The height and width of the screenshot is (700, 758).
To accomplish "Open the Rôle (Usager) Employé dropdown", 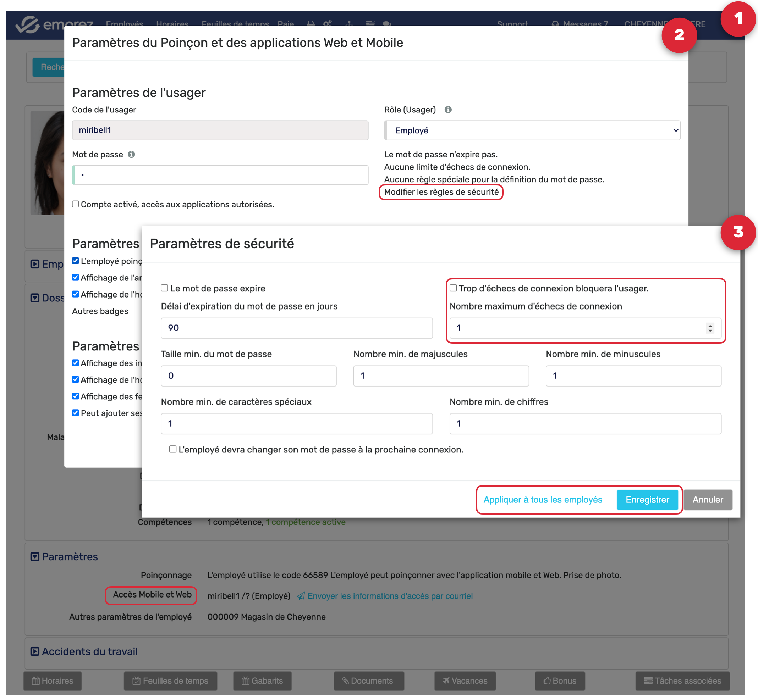I will tap(532, 131).
